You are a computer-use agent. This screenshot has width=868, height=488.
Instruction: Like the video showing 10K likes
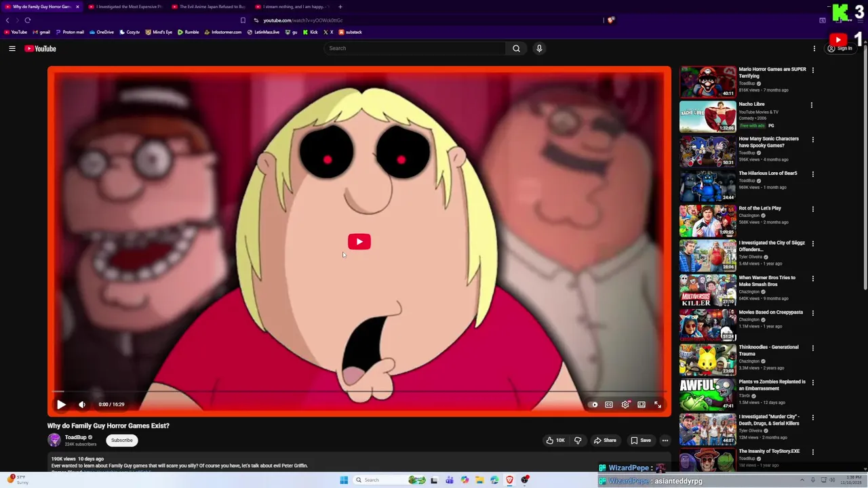tap(555, 440)
